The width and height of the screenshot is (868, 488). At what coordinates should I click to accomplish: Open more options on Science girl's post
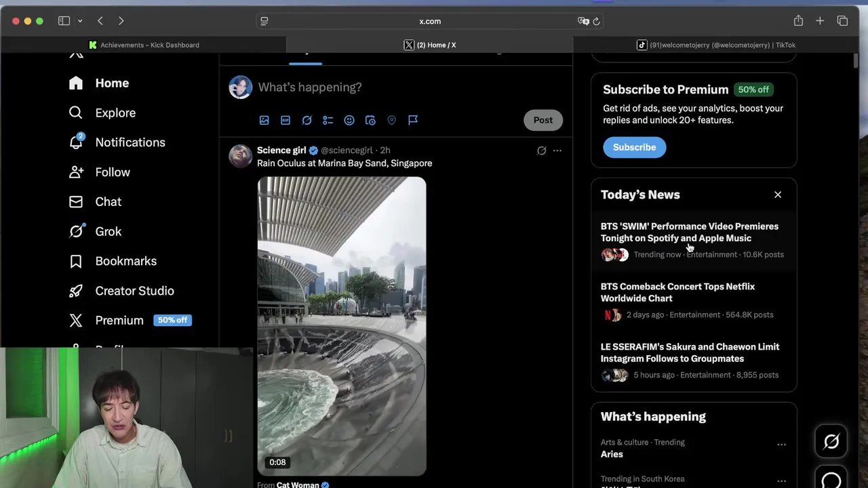click(557, 150)
